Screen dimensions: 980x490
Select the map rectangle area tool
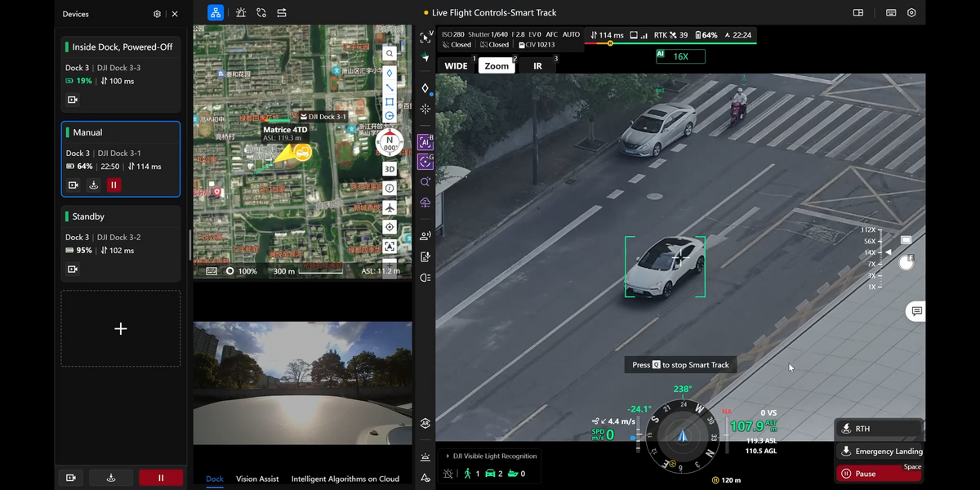pyautogui.click(x=390, y=102)
